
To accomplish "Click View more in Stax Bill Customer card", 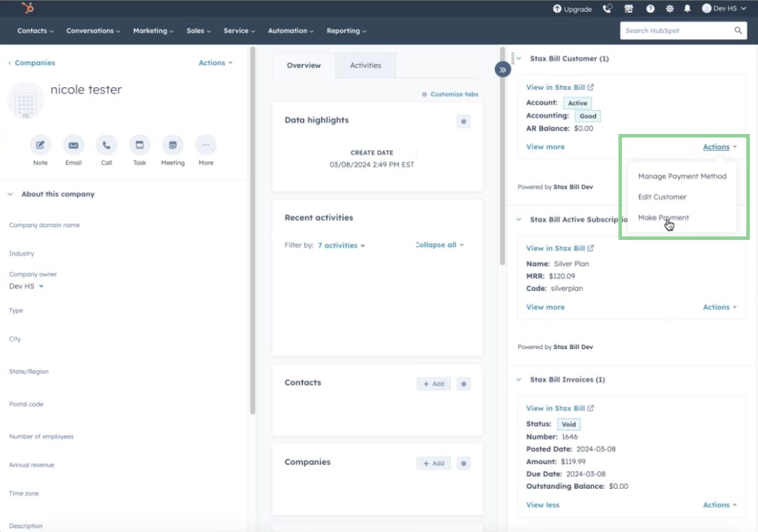I will [x=545, y=146].
